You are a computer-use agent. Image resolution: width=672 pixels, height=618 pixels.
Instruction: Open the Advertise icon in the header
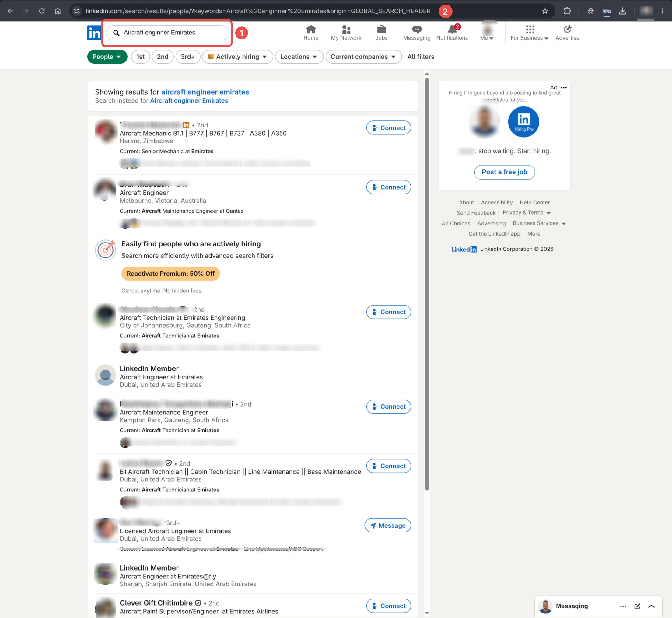click(567, 33)
